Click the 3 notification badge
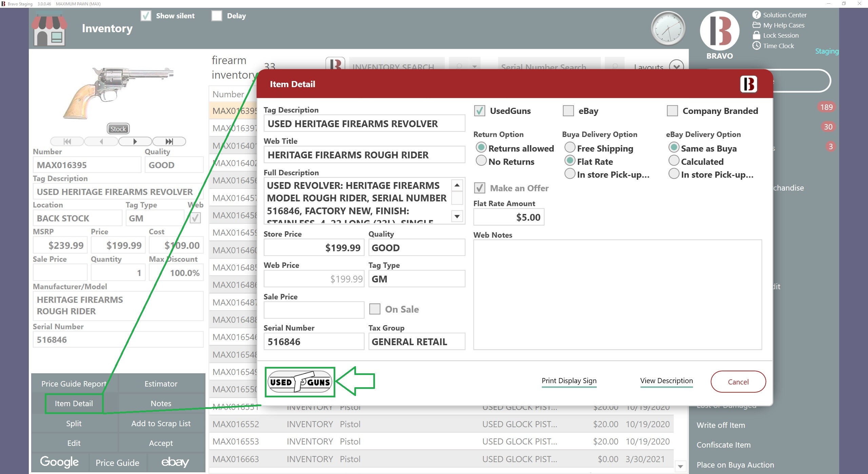 pos(830,146)
